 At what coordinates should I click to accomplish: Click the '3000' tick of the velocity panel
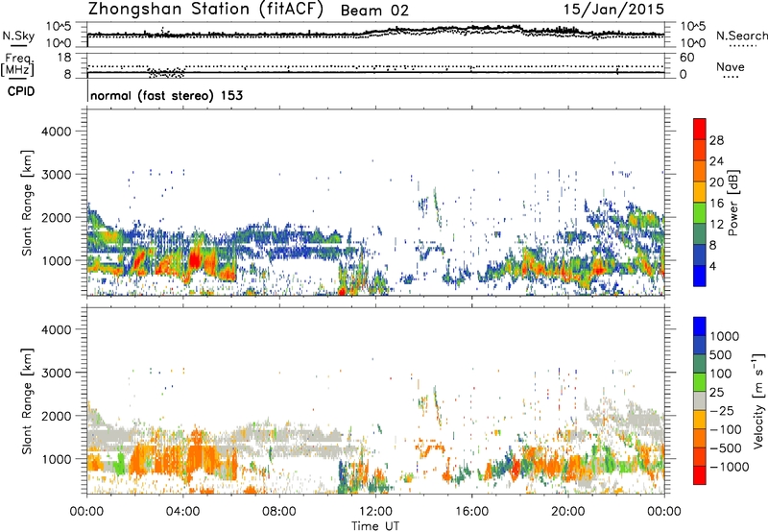coord(56,373)
